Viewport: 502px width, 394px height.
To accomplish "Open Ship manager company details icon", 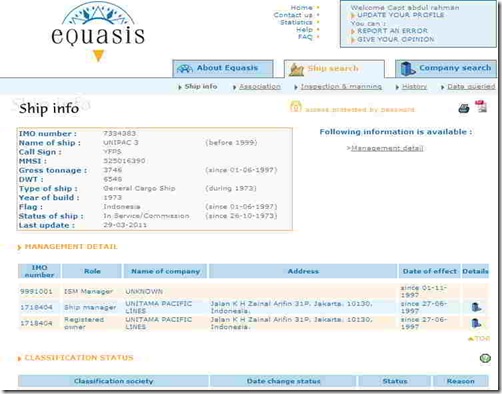I will 476,307.
